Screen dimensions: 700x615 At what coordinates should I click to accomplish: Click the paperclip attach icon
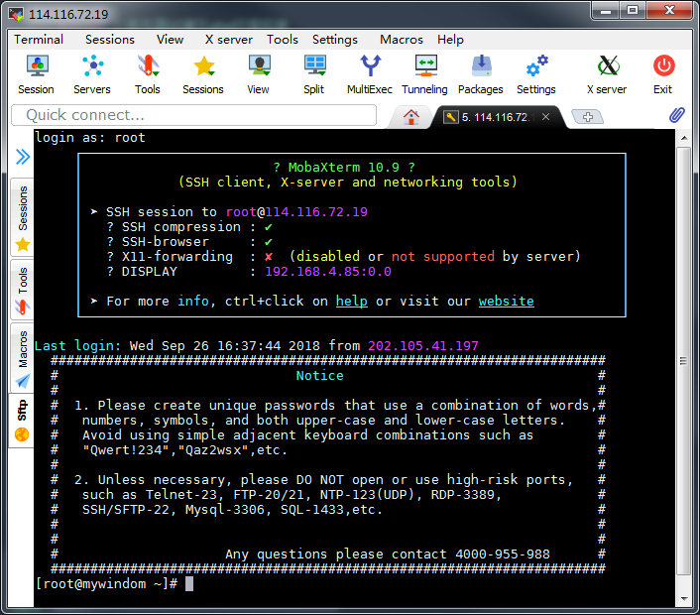pyautogui.click(x=677, y=115)
